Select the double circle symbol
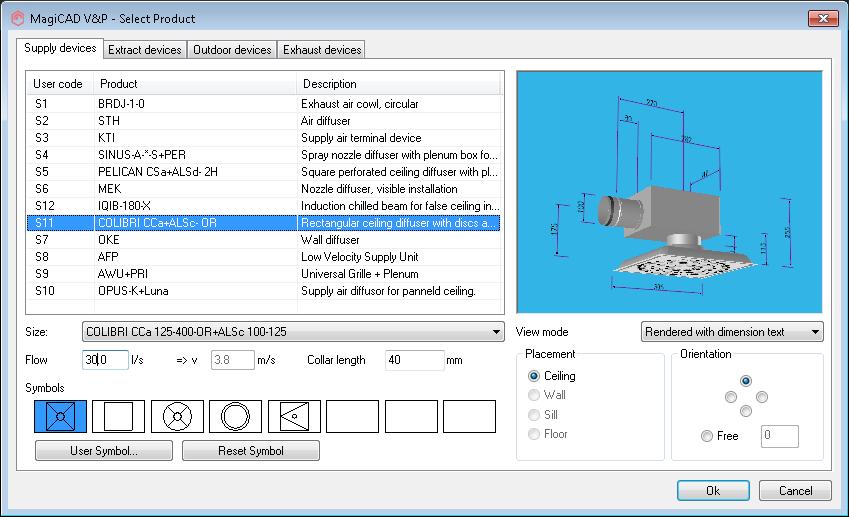 pos(236,416)
